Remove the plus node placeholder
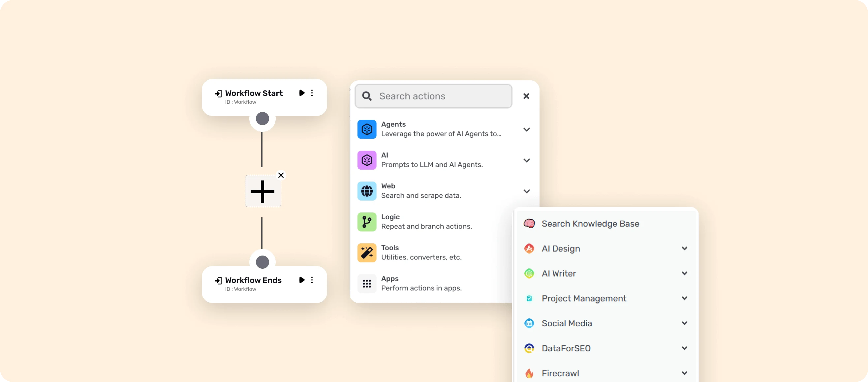868x382 pixels. (x=281, y=175)
